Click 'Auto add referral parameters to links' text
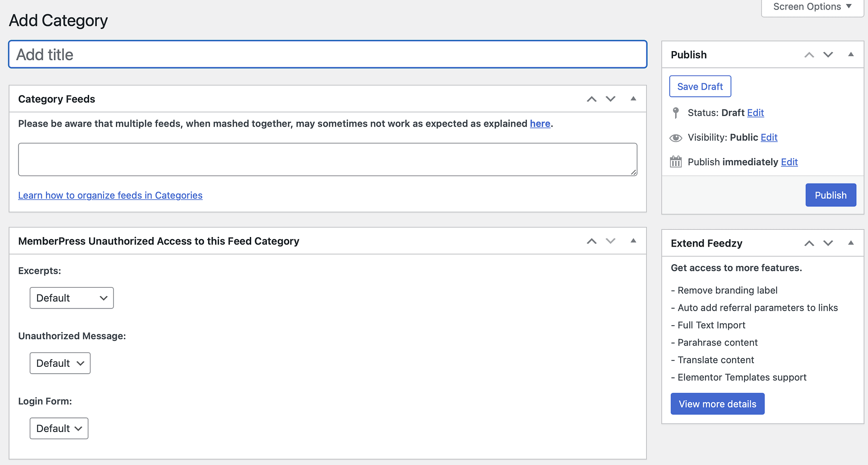The height and width of the screenshot is (465, 868). click(x=758, y=308)
